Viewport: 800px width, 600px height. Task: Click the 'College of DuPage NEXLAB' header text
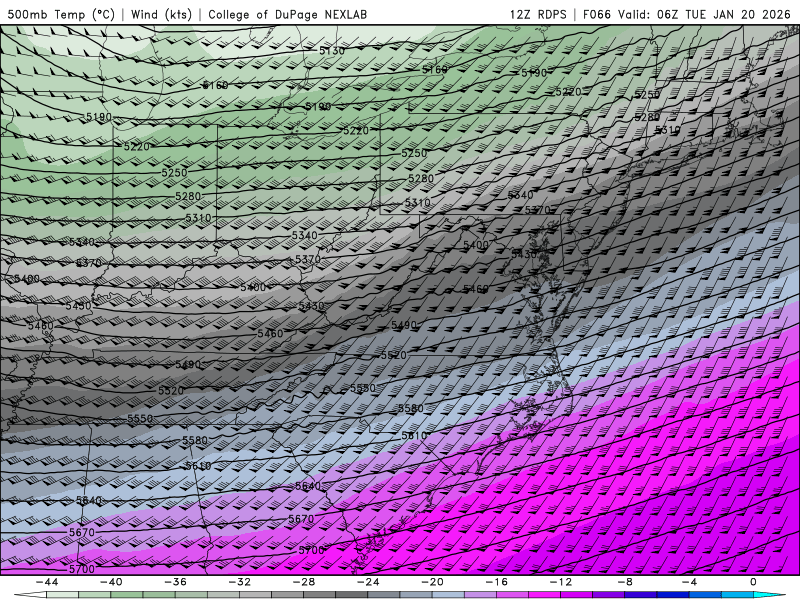tap(287, 14)
